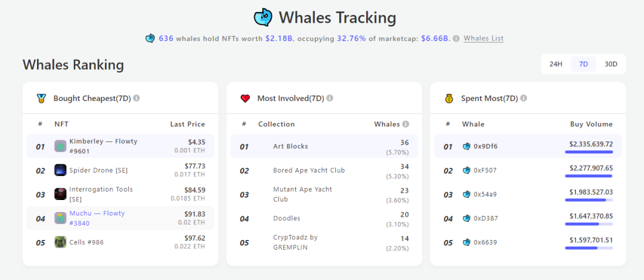
Task: Select Art Blocks collection row
Action: click(x=290, y=146)
